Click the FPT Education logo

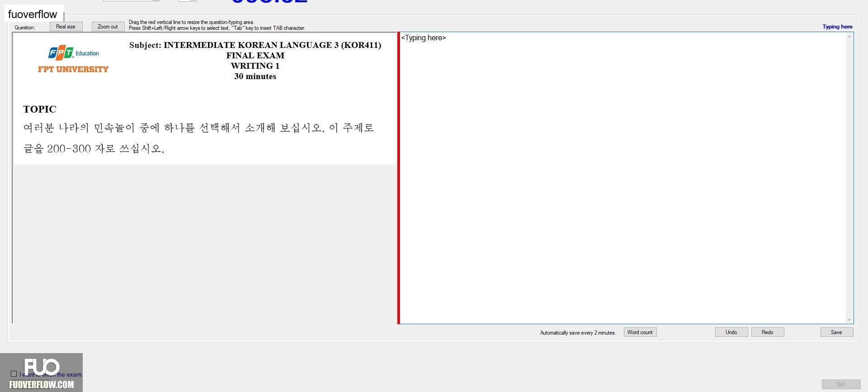[74, 53]
